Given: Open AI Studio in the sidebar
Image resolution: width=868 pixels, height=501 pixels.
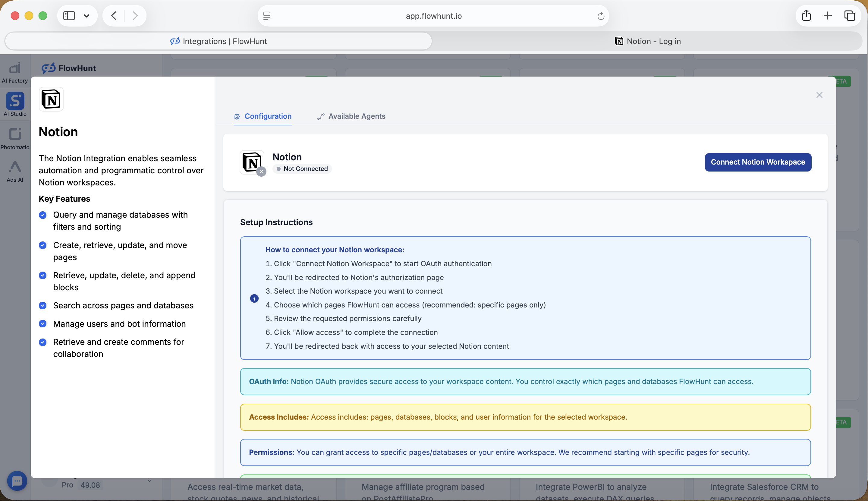Looking at the screenshot, I should [15, 104].
